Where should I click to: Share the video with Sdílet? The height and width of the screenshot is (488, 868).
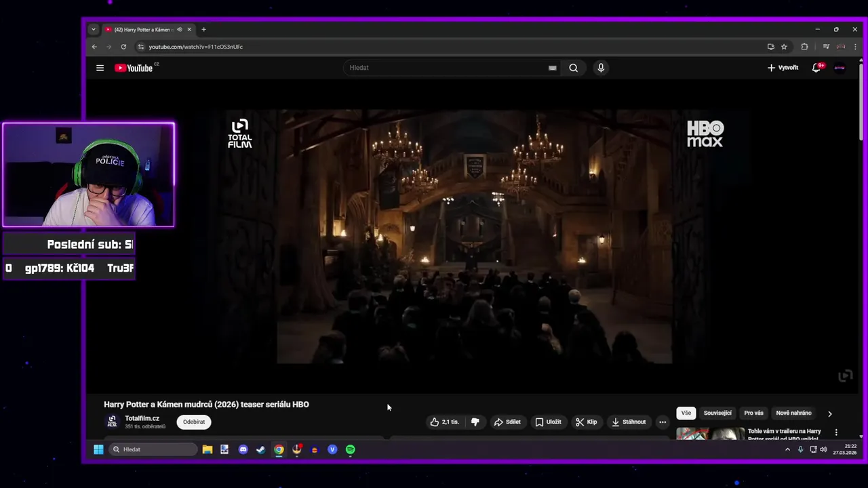click(x=507, y=422)
